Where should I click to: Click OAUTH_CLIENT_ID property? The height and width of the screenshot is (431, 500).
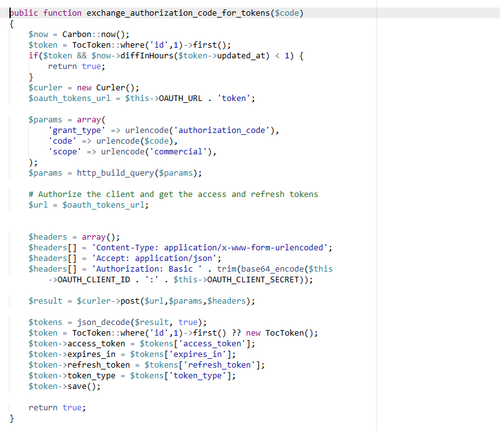click(94, 280)
